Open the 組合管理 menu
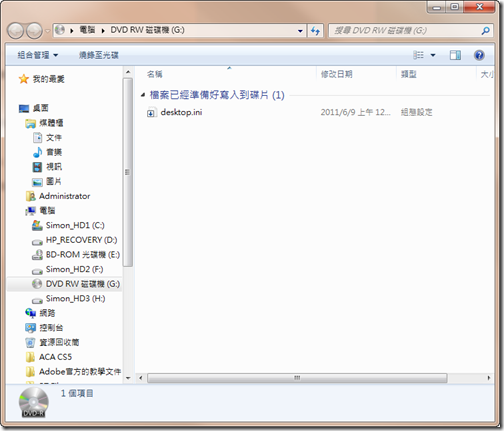The height and width of the screenshot is (431, 504). (x=38, y=55)
